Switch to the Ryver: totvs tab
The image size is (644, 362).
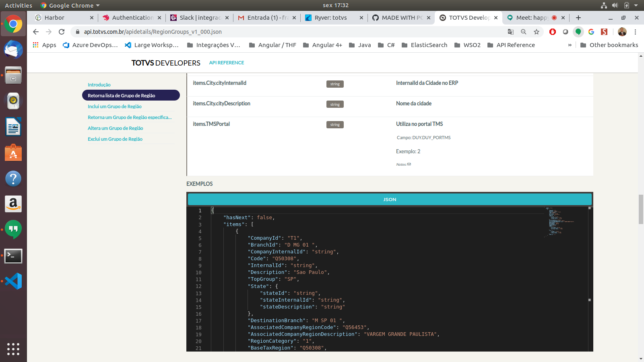(x=330, y=17)
